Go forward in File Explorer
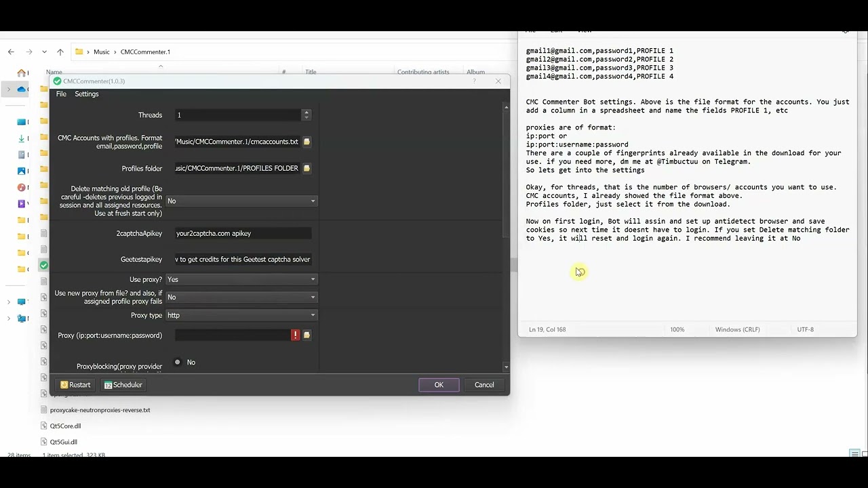The width and height of the screenshot is (868, 488). tap(28, 52)
